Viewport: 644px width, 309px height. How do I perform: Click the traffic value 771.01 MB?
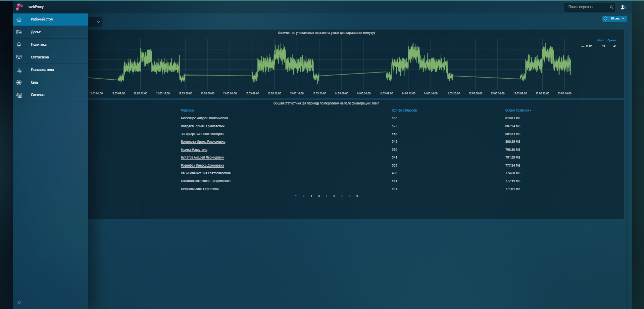[x=513, y=189]
